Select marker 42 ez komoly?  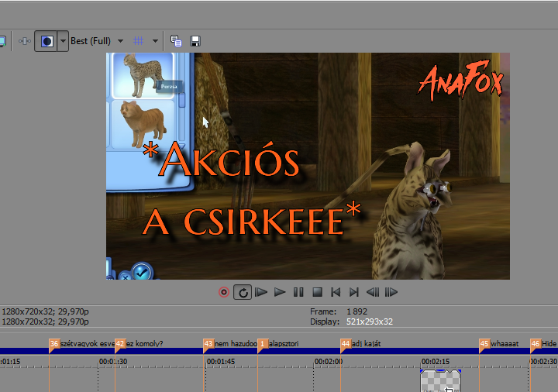[120, 344]
